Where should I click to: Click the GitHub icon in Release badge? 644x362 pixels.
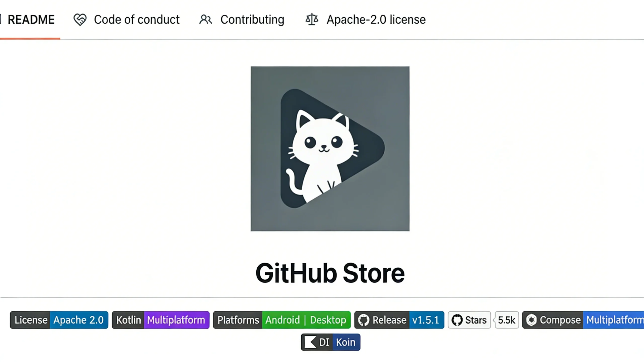[x=364, y=320]
